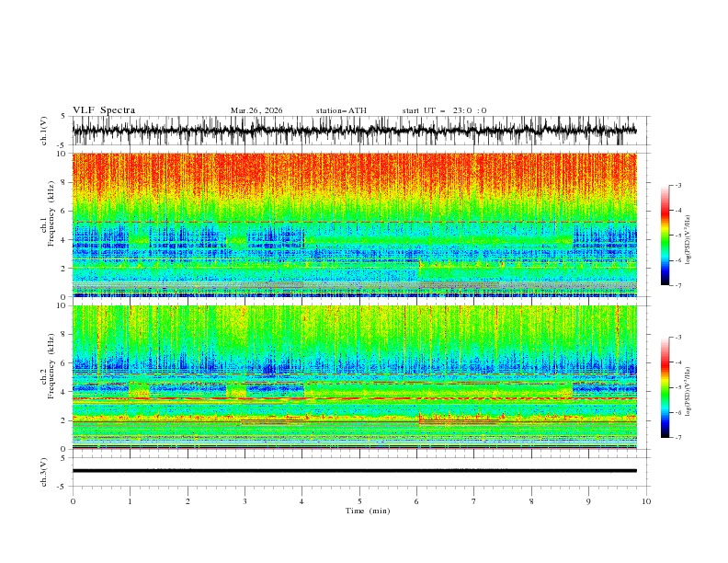The width and height of the screenshot is (728, 563).
Task: Click the log(PSD) label beside ch.2 colorbar
Action: (x=688, y=392)
